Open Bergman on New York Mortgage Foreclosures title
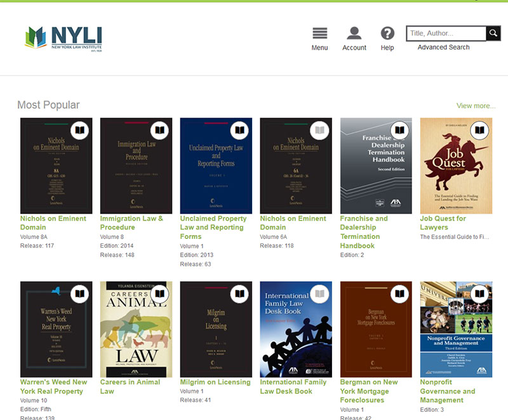This screenshot has height=420, width=508. click(x=369, y=391)
